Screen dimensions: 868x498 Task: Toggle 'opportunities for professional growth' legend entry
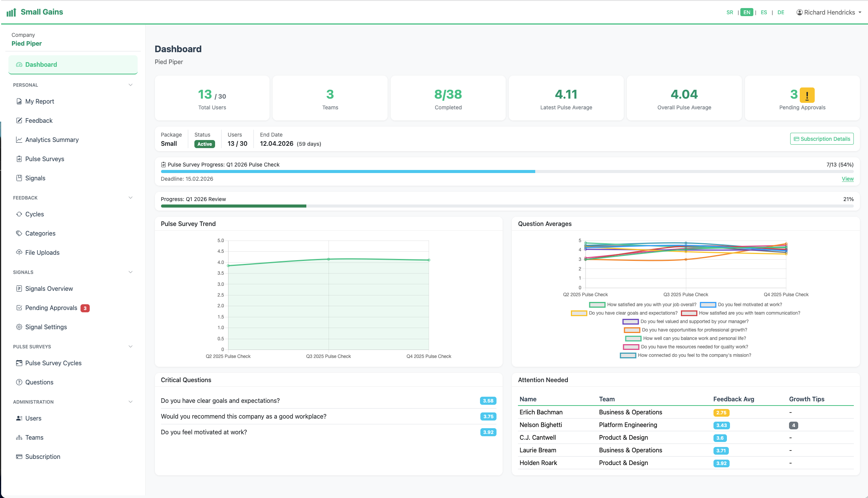point(686,330)
